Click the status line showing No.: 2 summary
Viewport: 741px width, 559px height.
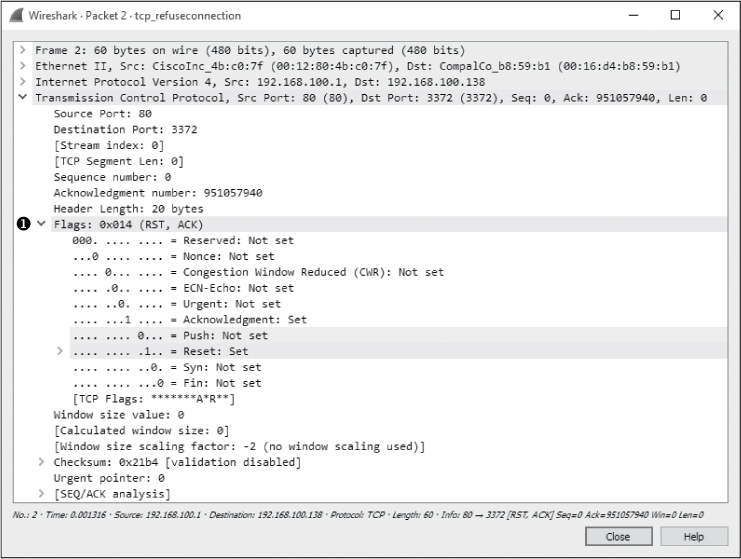(358, 515)
